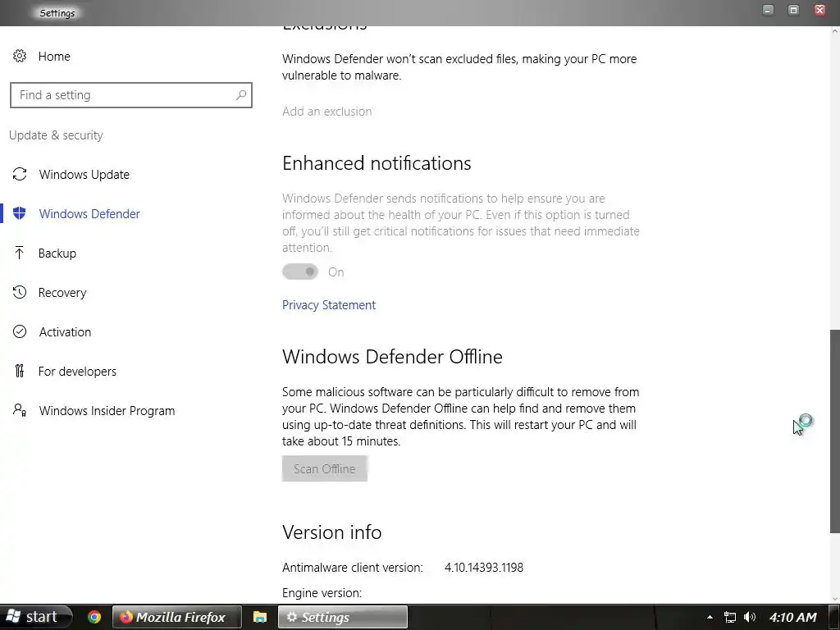The height and width of the screenshot is (630, 840).
Task: Click the Backup upload arrow icon
Action: click(20, 253)
